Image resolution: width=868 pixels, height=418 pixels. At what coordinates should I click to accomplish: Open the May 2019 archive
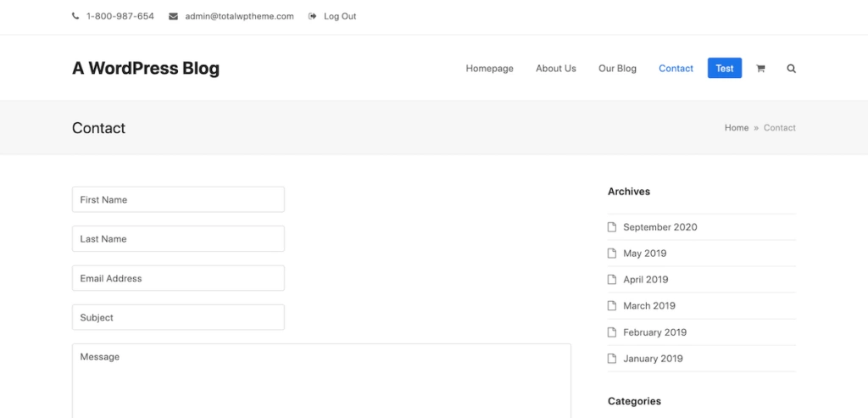pos(644,254)
